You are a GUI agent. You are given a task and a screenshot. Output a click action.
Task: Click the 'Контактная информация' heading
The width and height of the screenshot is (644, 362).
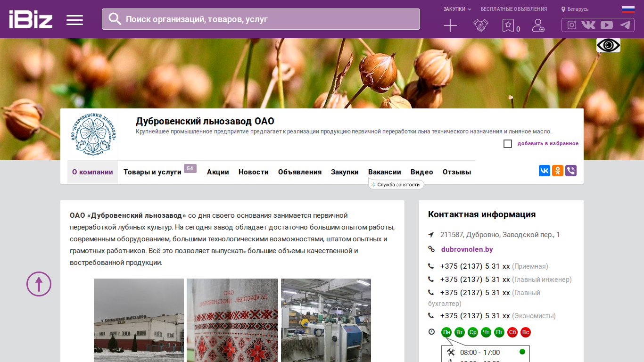[482, 214]
